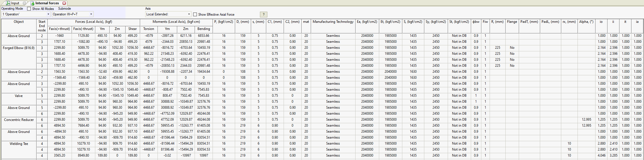Viewport: 644px width, 160px height.
Task: Click the Manufacturing Technology column header
Action: (x=333, y=22)
